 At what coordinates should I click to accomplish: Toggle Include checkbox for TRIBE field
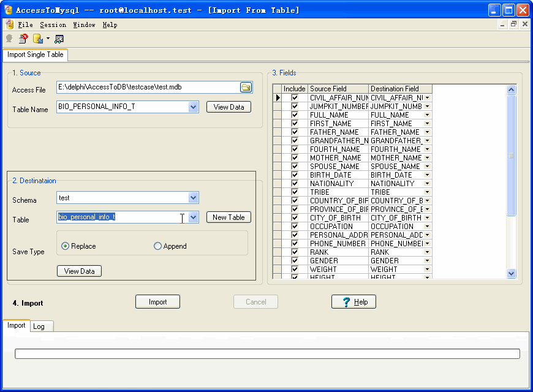tap(295, 192)
